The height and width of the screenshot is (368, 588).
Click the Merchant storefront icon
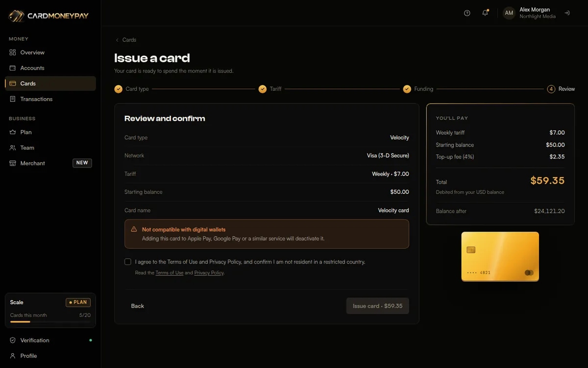pos(13,163)
